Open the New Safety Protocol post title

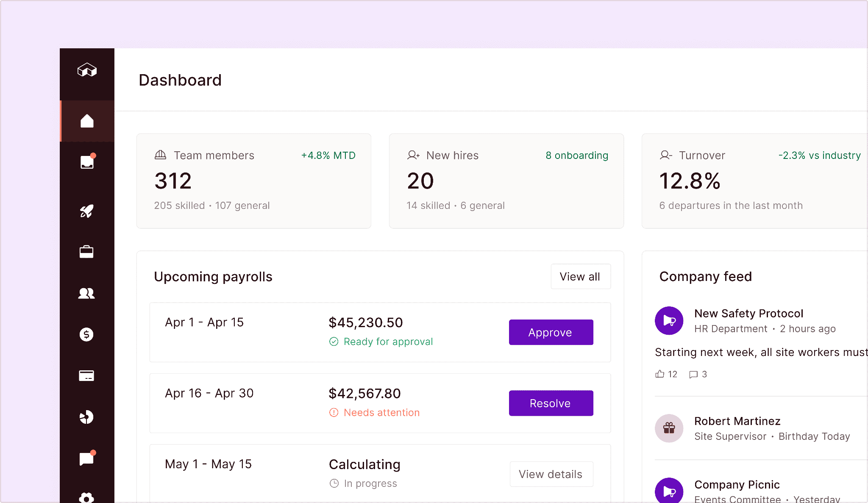tap(748, 314)
